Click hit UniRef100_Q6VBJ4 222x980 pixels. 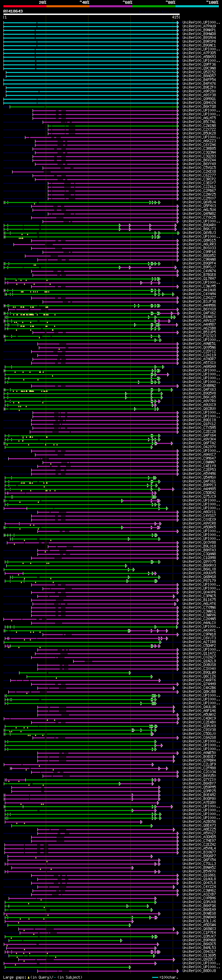[199, 202]
